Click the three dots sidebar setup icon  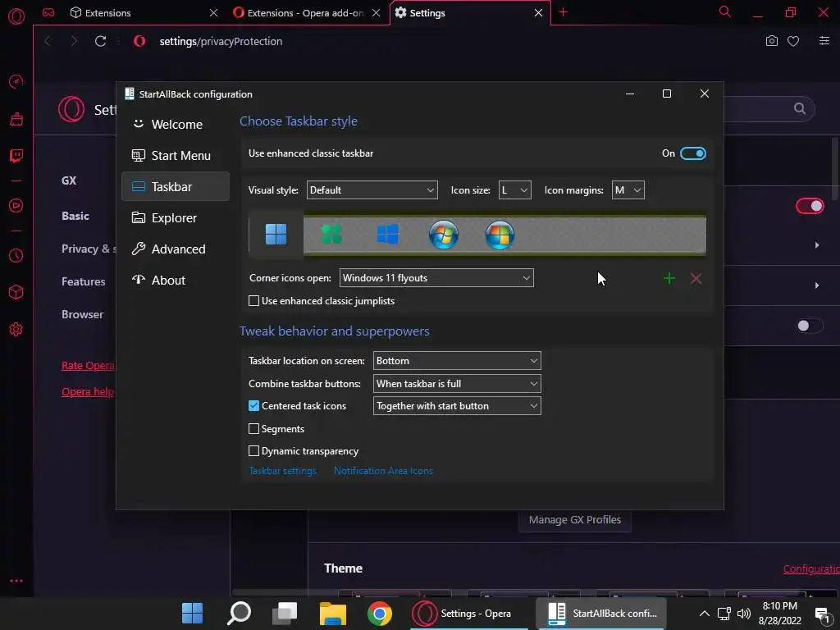pos(16,581)
